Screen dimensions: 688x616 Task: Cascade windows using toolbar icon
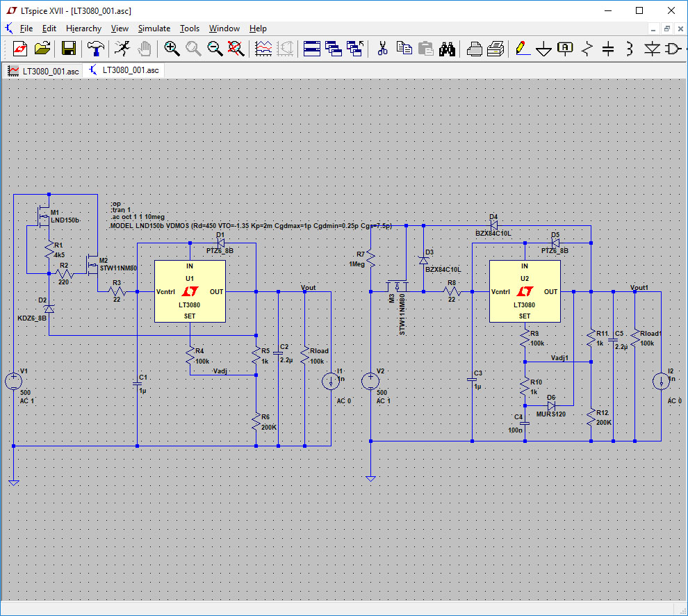[334, 48]
